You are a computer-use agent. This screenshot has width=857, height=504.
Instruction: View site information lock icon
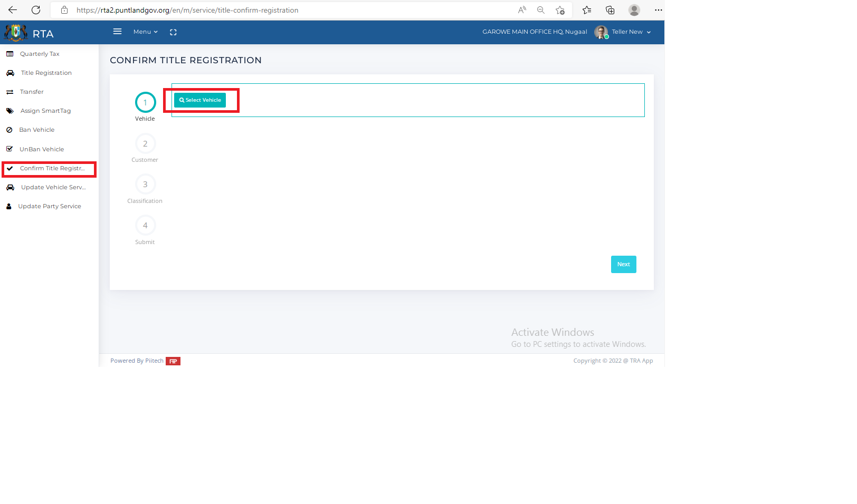pyautogui.click(x=64, y=10)
